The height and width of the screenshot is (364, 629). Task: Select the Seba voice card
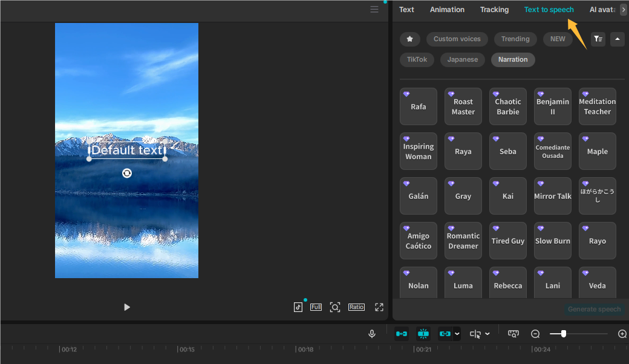click(508, 151)
